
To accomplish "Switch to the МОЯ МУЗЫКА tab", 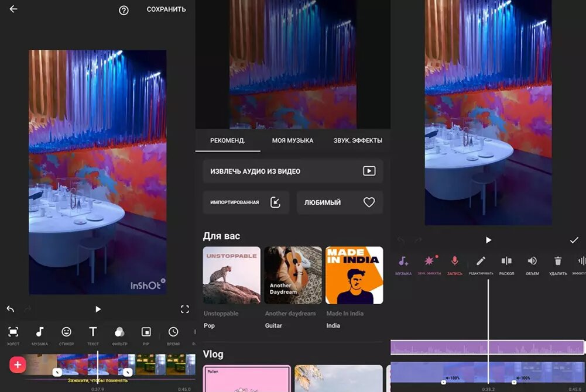I will 293,141.
